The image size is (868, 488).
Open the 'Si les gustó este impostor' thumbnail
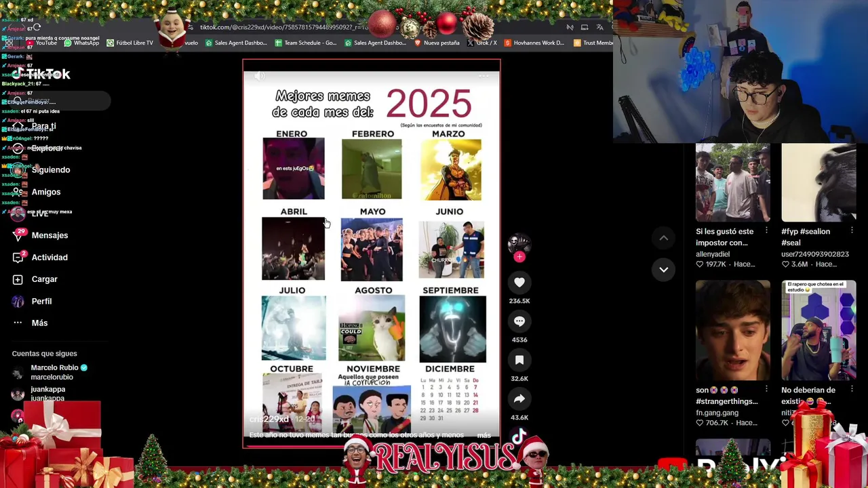733,183
